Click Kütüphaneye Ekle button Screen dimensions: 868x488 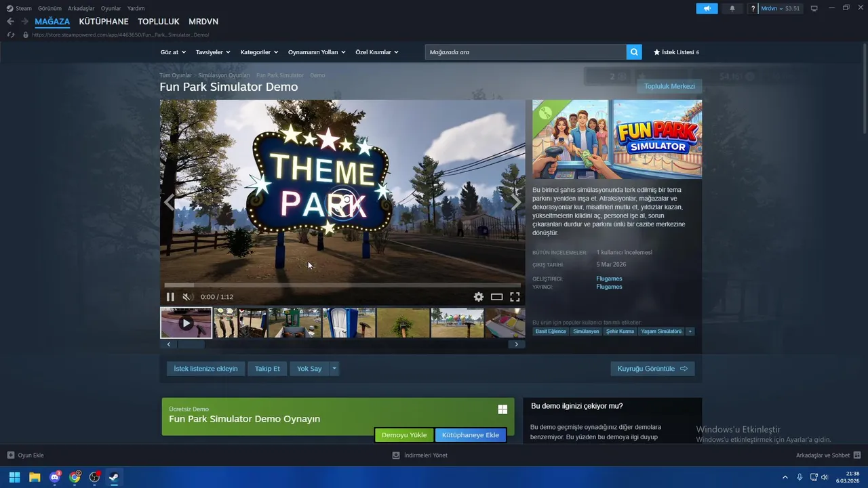pos(471,435)
